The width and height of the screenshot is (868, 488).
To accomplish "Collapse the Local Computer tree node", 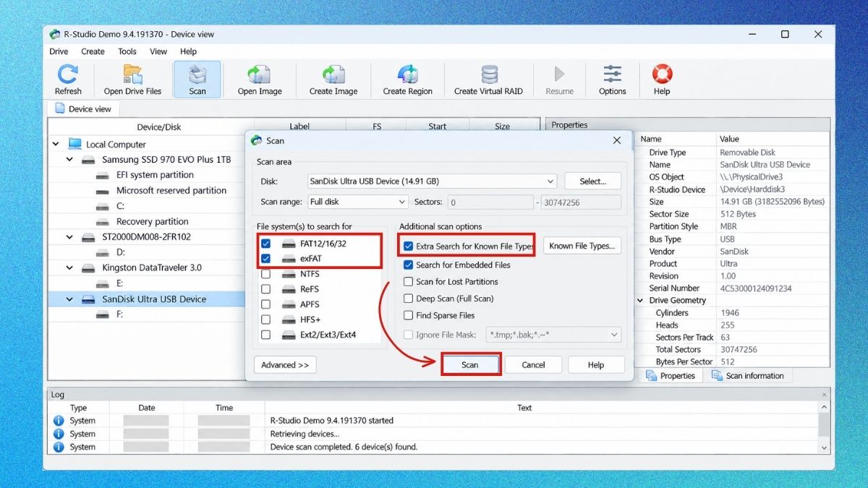I will [56, 144].
